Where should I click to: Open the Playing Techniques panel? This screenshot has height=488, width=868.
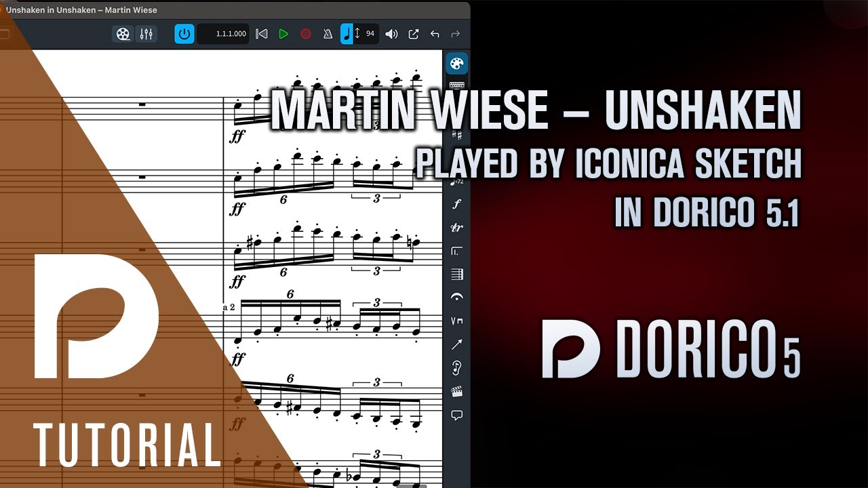pyautogui.click(x=457, y=321)
